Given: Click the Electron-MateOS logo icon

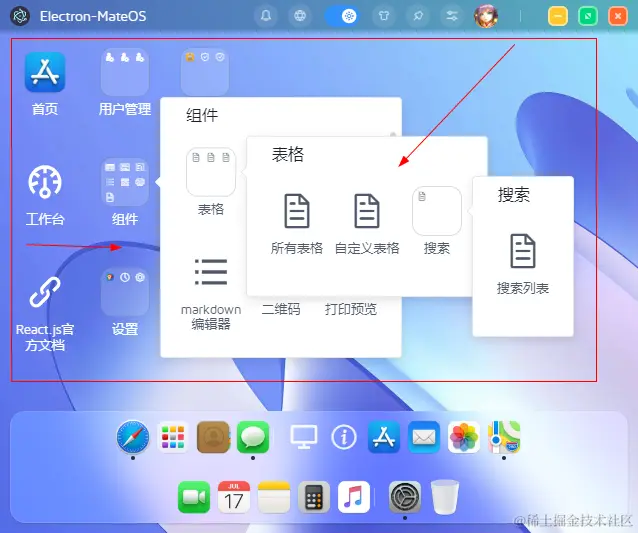Looking at the screenshot, I should (x=20, y=16).
